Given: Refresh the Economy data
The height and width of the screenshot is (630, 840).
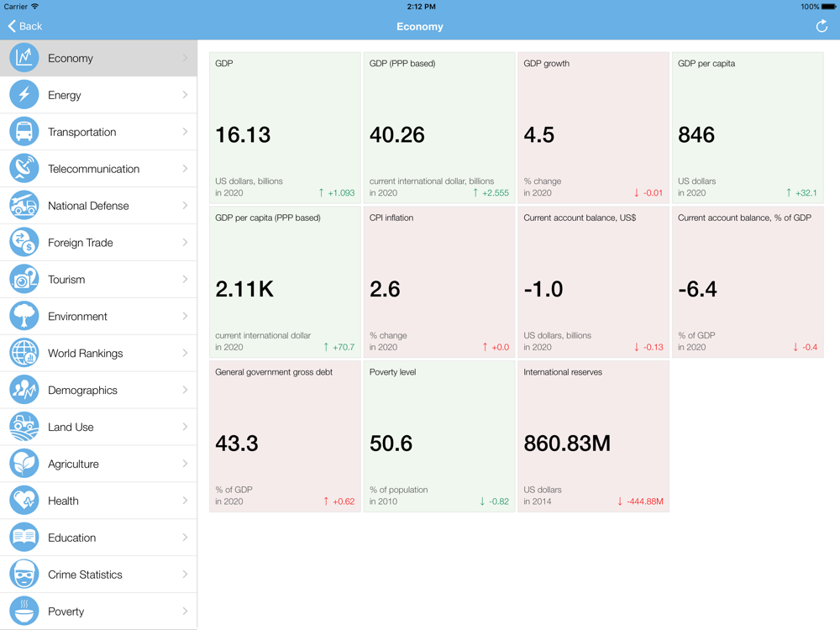Looking at the screenshot, I should (822, 26).
